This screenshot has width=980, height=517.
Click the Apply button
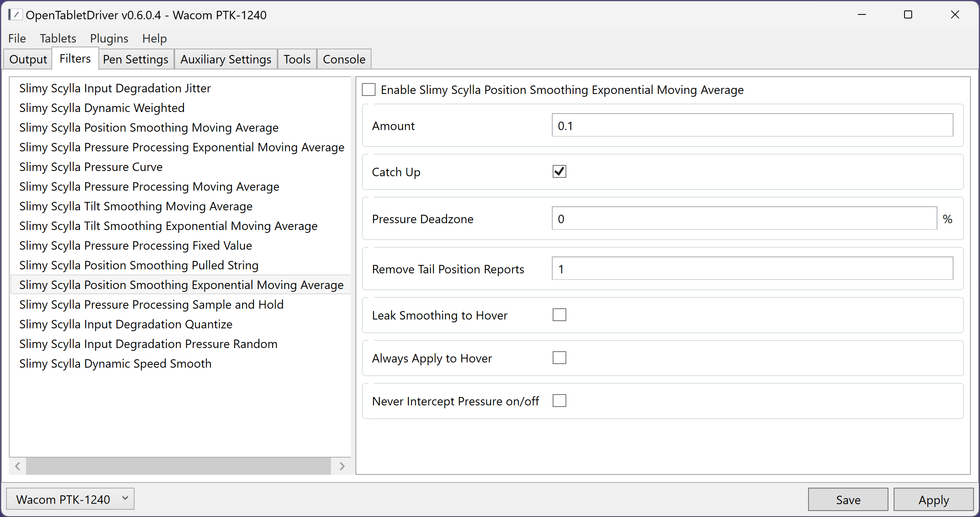933,500
